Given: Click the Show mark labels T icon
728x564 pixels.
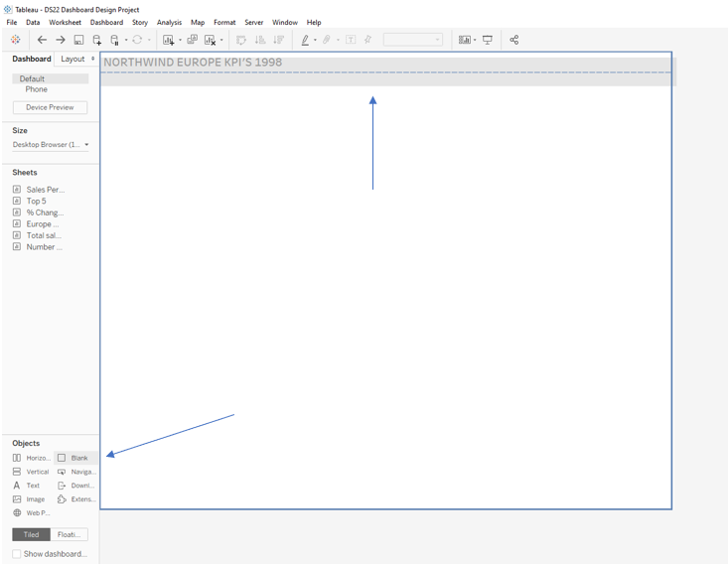Looking at the screenshot, I should 351,40.
